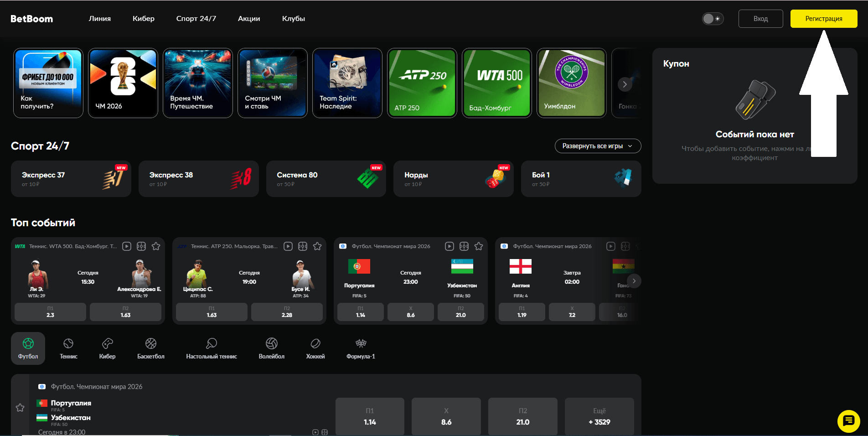
Task: Play video for Португалия vs Узбекистан card
Action: pyautogui.click(x=449, y=246)
